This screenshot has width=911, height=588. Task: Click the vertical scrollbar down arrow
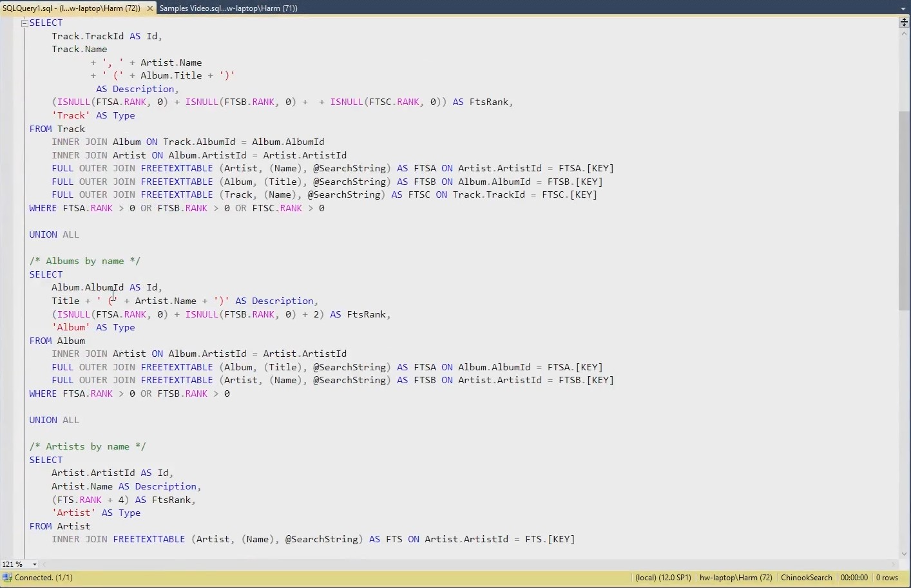coord(904,553)
